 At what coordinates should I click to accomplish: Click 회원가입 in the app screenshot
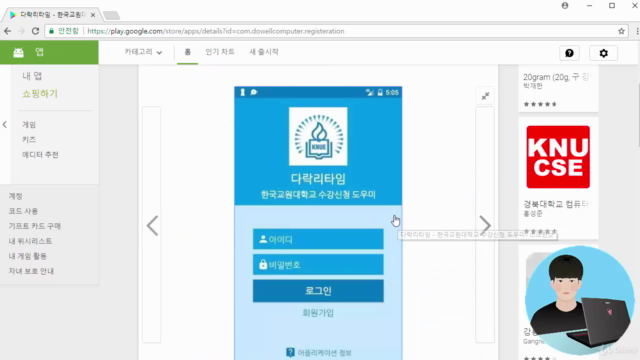(318, 313)
